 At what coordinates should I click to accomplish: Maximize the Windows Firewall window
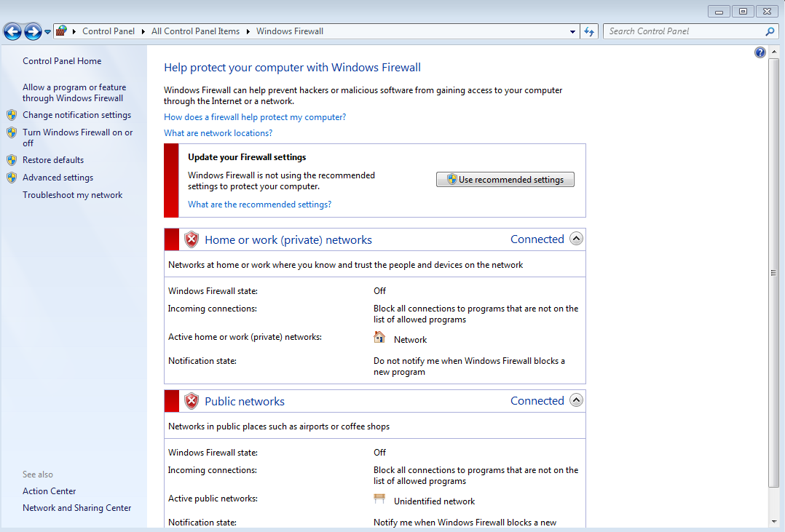[x=743, y=12]
